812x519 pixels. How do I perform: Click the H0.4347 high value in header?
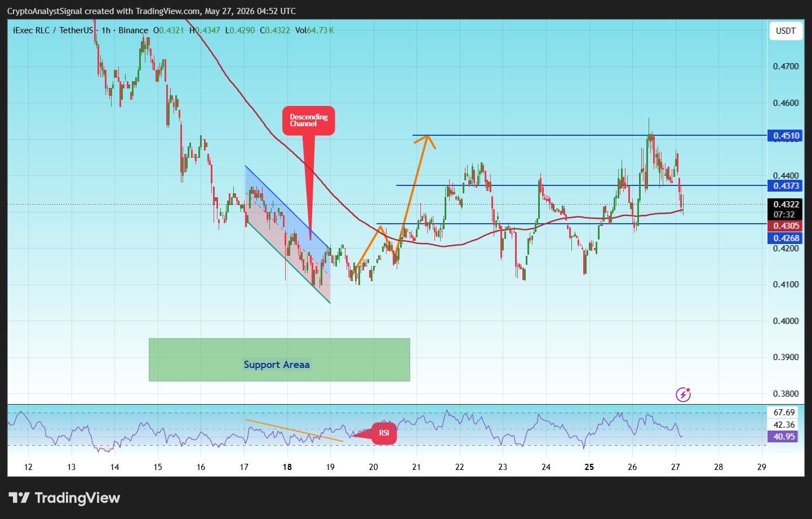tap(205, 30)
